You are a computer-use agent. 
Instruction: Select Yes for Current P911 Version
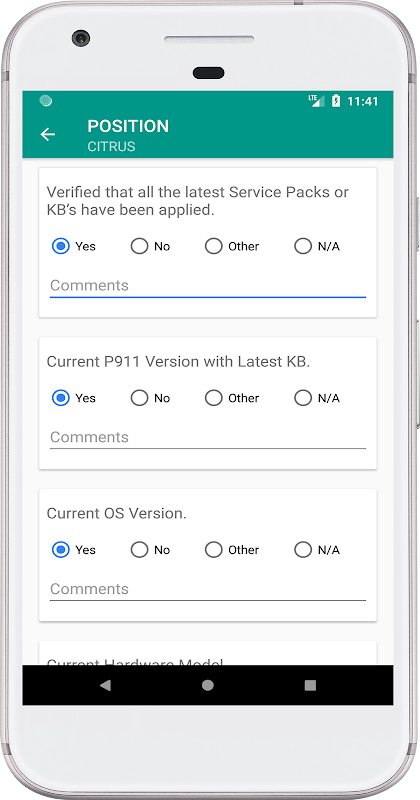pos(73,398)
